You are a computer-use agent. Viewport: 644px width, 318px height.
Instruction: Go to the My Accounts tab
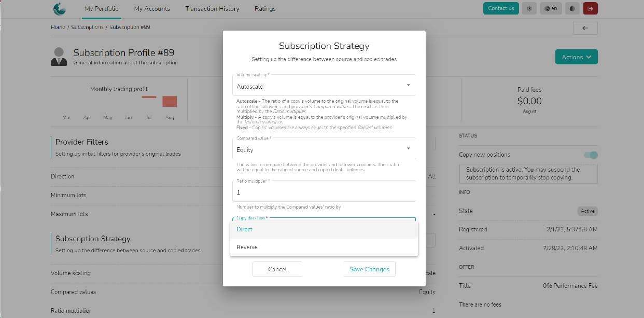tap(152, 9)
